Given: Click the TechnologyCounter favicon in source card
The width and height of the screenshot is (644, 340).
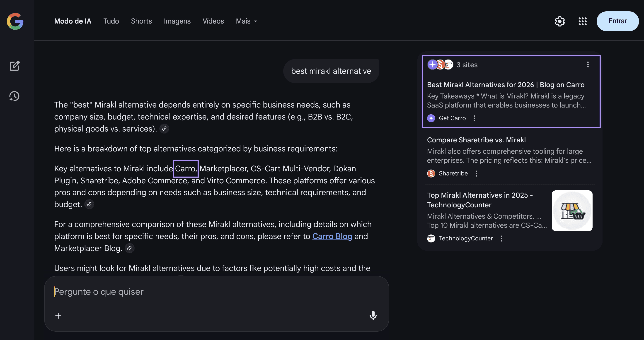Looking at the screenshot, I should (x=431, y=238).
